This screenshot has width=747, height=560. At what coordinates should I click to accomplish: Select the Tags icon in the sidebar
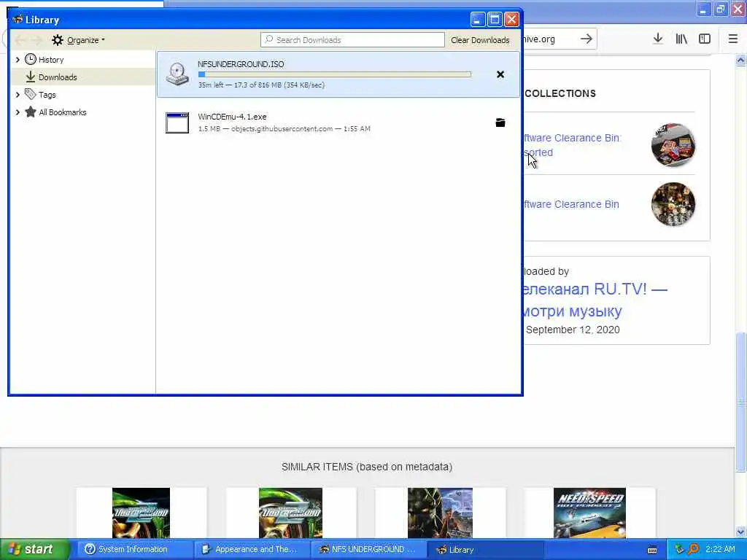tap(31, 94)
